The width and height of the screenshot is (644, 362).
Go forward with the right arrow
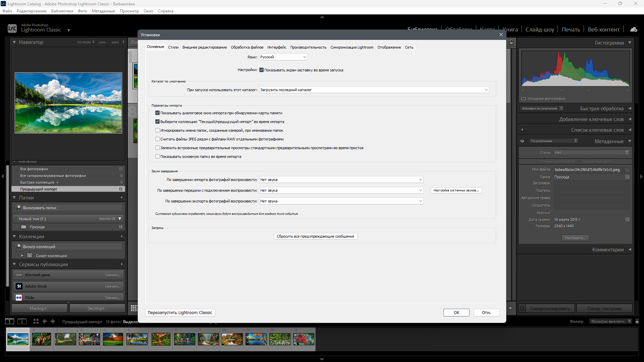click(x=53, y=321)
